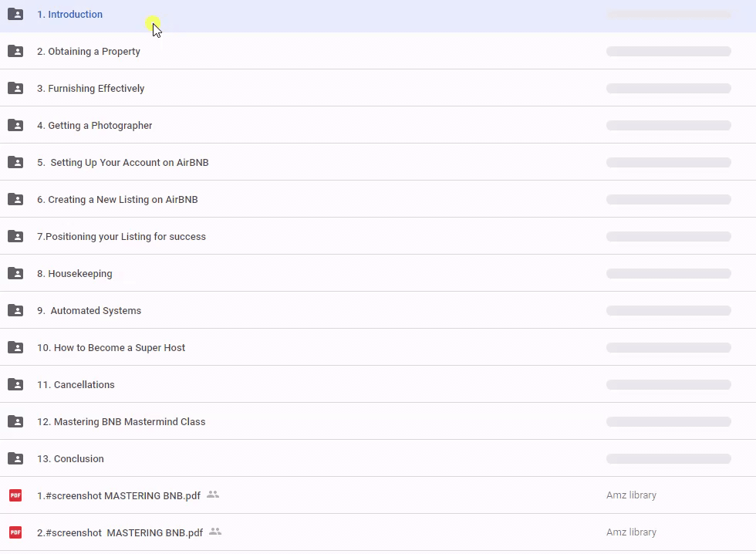Screen dimensions: 756x554
Task: Click the shared people icon on 2.#screenshot PDF
Action: click(x=215, y=532)
